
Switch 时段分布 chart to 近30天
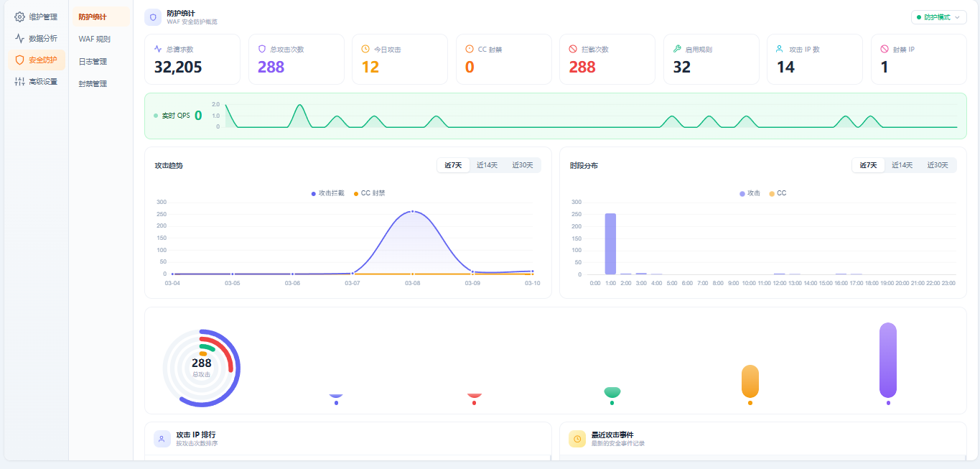(x=937, y=165)
